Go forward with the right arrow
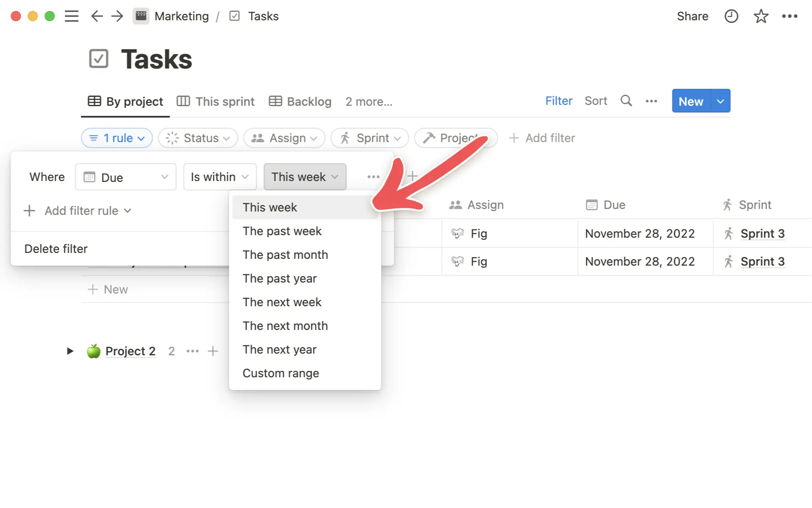The width and height of the screenshot is (812, 508). pyautogui.click(x=117, y=16)
